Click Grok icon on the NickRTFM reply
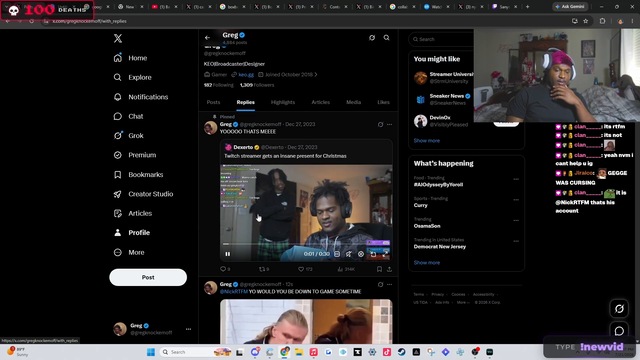 pos(380,284)
